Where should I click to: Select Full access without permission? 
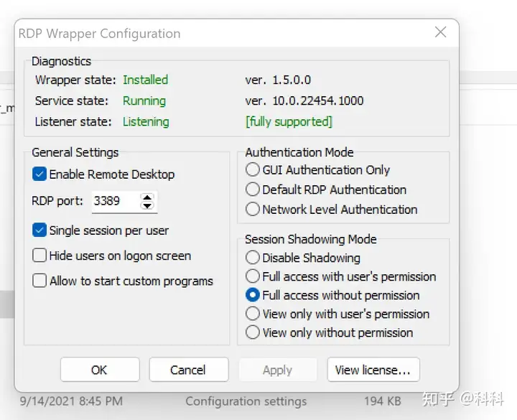pyautogui.click(x=253, y=295)
